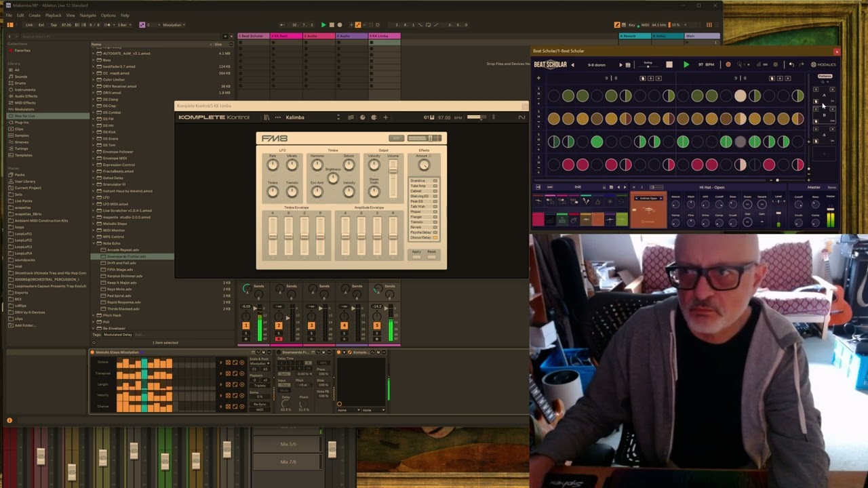Click the Komplete Kontrol mixer lines icon

[351, 117]
